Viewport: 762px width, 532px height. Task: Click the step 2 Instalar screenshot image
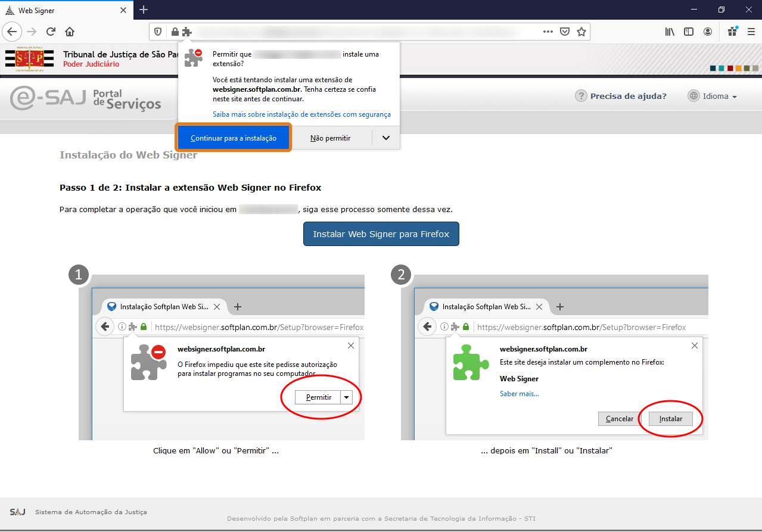click(555, 357)
